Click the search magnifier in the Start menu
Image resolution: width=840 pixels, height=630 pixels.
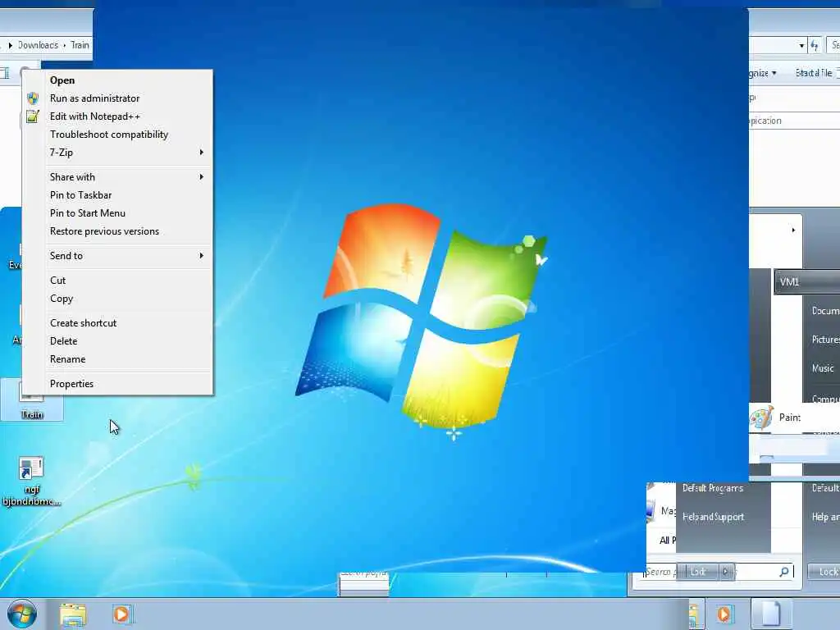click(783, 572)
